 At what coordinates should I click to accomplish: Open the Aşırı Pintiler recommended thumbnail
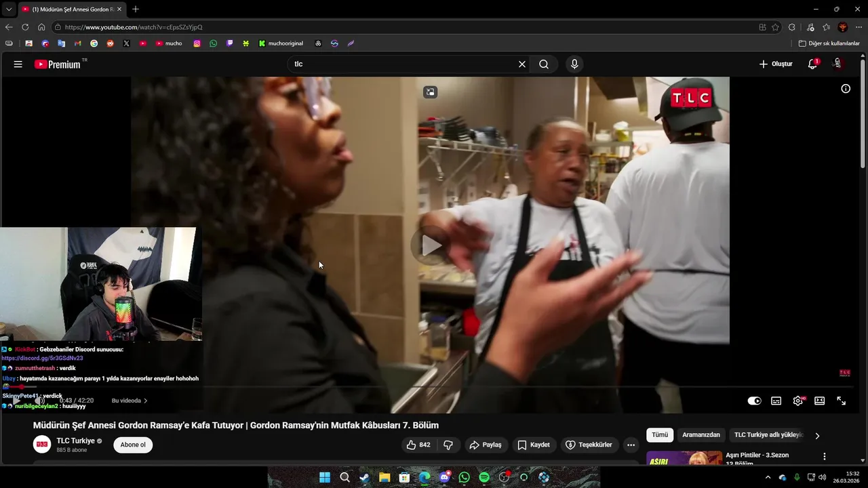684,458
